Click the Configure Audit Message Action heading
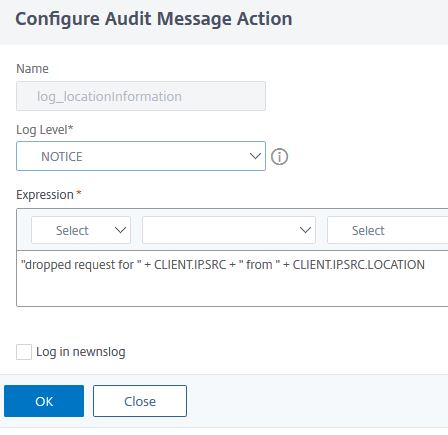The width and height of the screenshot is (448, 435). click(x=154, y=19)
